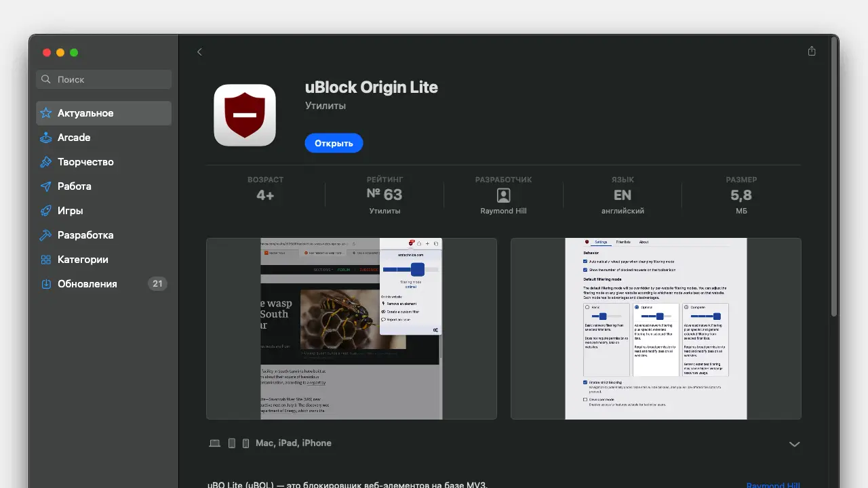Click the star icon next to Актуальное
The height and width of the screenshot is (488, 868).
[46, 113]
